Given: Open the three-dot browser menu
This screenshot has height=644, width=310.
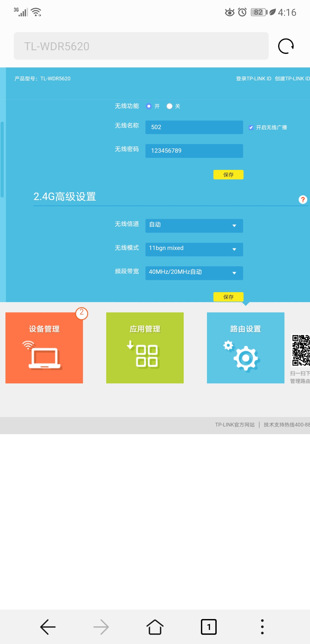Looking at the screenshot, I should coord(262,627).
